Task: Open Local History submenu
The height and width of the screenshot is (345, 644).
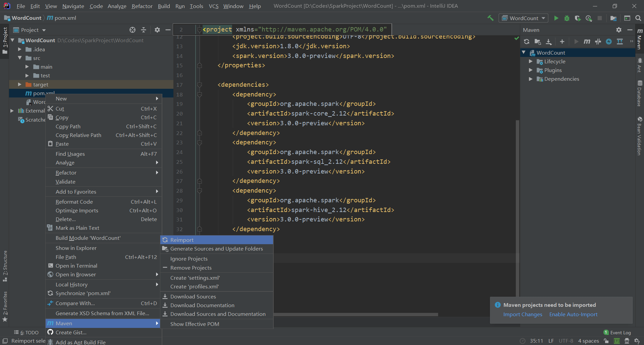Action: tap(104, 284)
